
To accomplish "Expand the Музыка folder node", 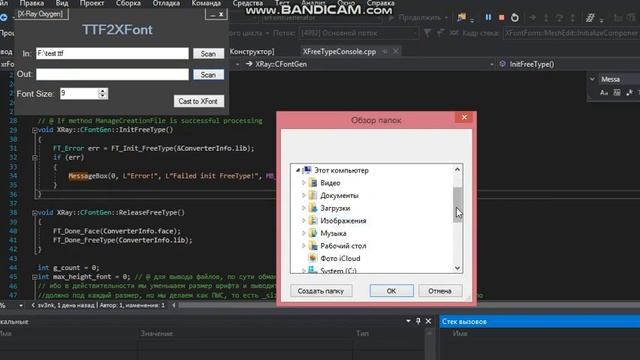I will (x=304, y=233).
